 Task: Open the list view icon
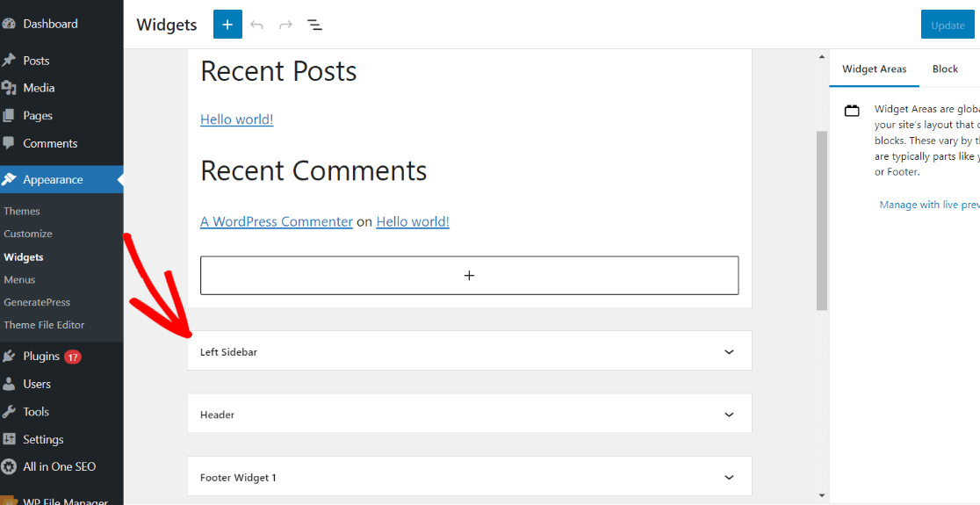(314, 25)
